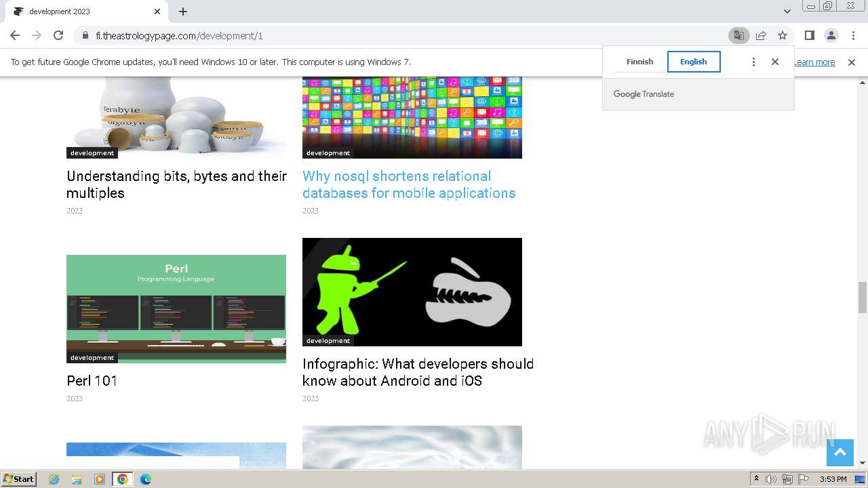The image size is (868, 488).
Task: Open Understanding bits, bytes article title
Action: click(176, 184)
